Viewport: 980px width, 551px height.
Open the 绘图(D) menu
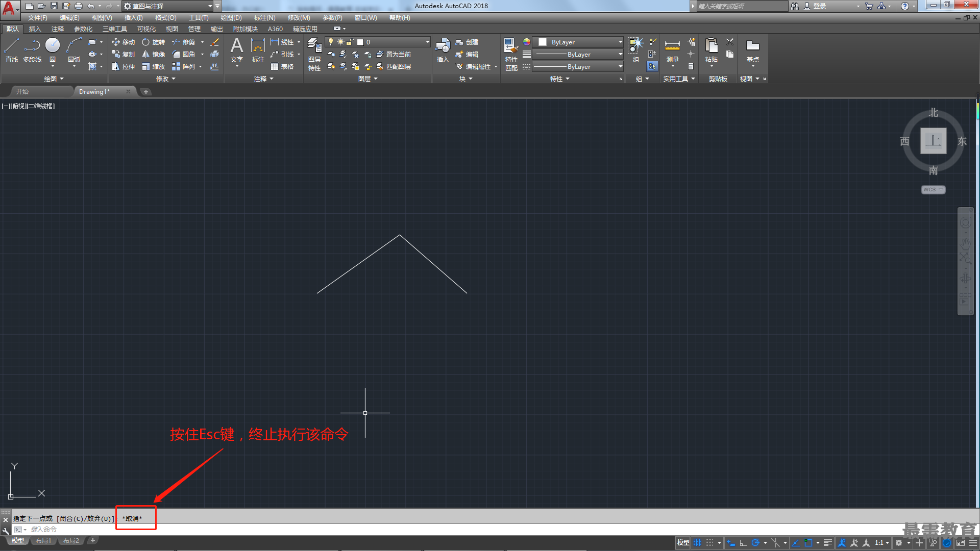[231, 18]
